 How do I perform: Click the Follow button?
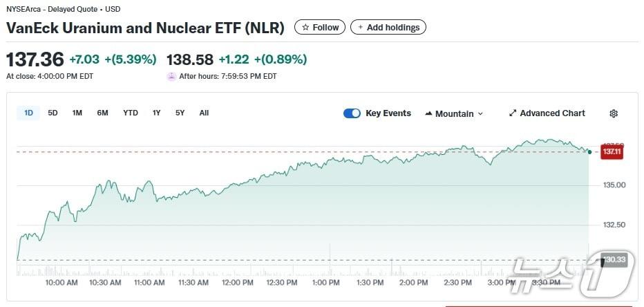click(320, 28)
